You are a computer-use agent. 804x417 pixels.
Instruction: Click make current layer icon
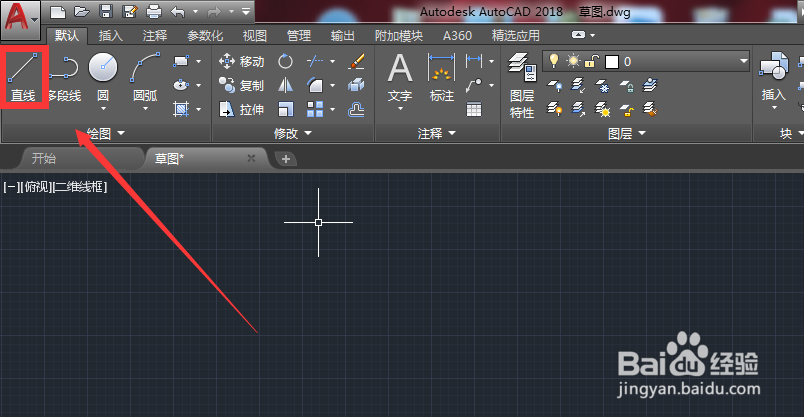650,85
